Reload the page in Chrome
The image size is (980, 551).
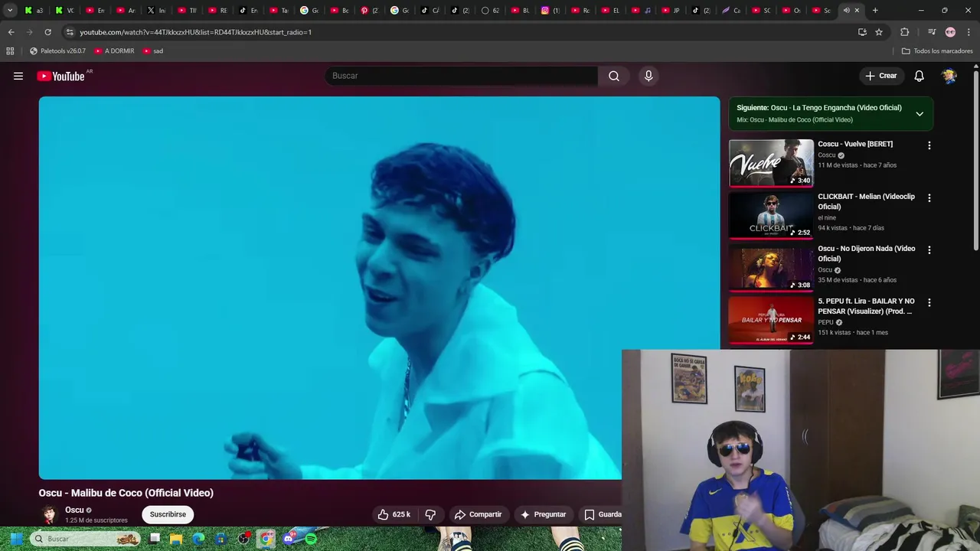pyautogui.click(x=47, y=32)
